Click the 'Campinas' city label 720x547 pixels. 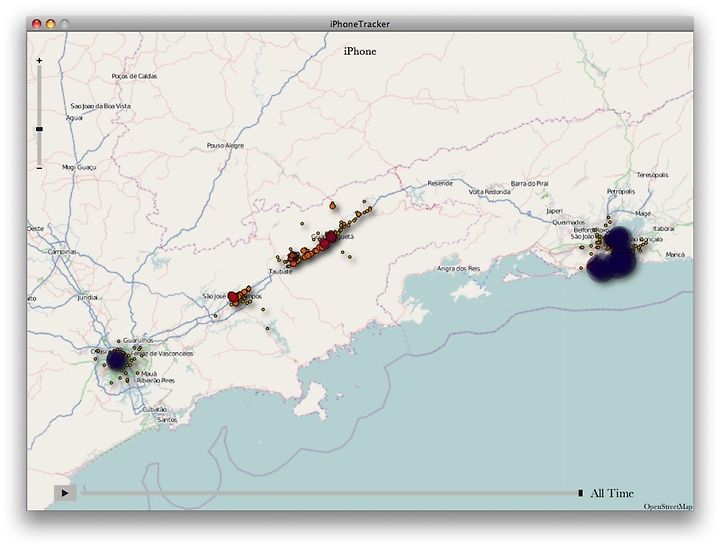[x=62, y=252]
